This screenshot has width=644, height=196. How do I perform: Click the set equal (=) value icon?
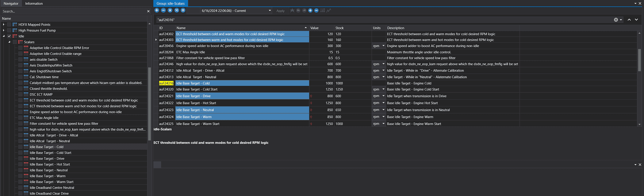tap(183, 10)
